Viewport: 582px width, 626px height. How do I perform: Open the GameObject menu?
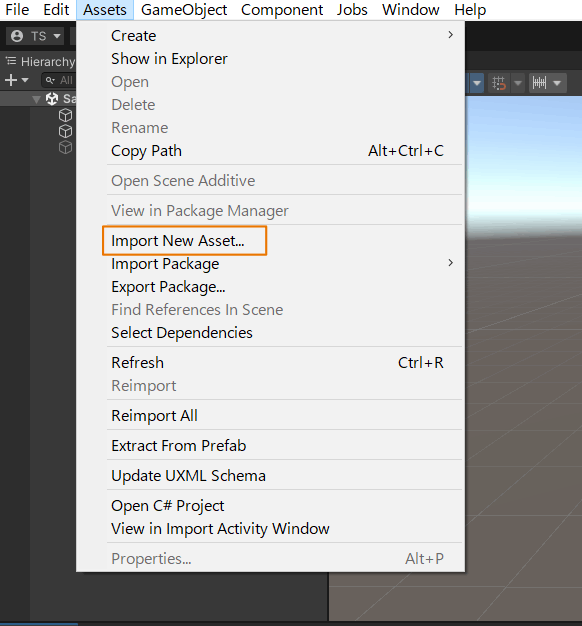[x=184, y=10]
